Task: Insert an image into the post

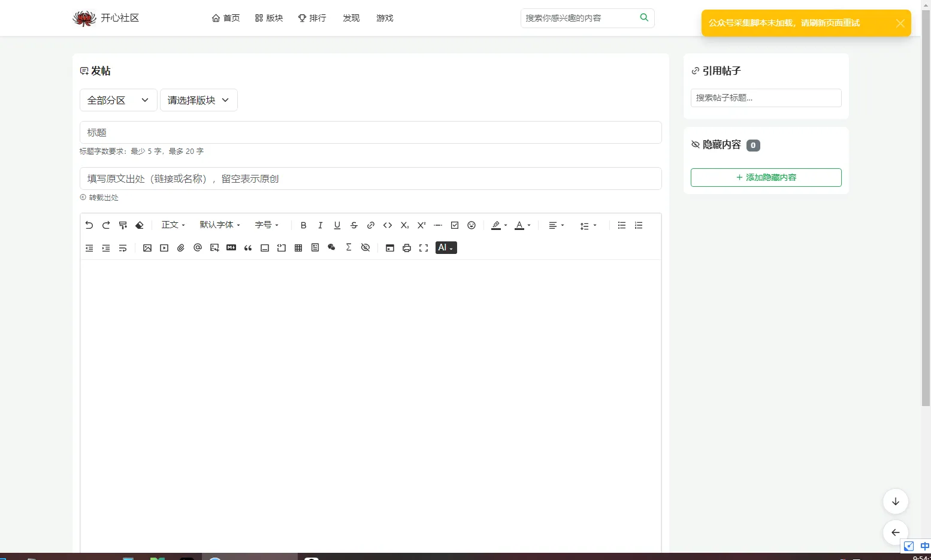Action: coord(147,248)
